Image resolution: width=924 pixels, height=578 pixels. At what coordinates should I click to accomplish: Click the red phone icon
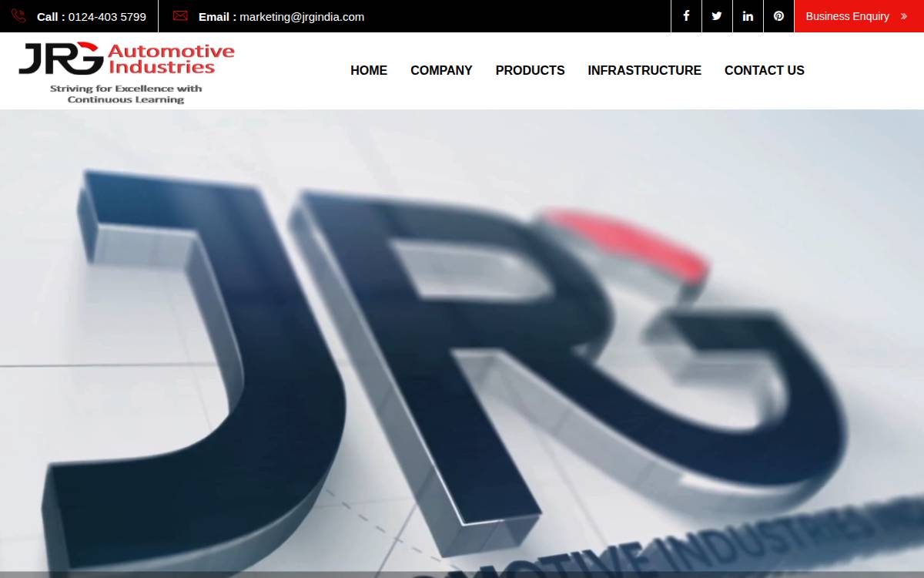18,16
